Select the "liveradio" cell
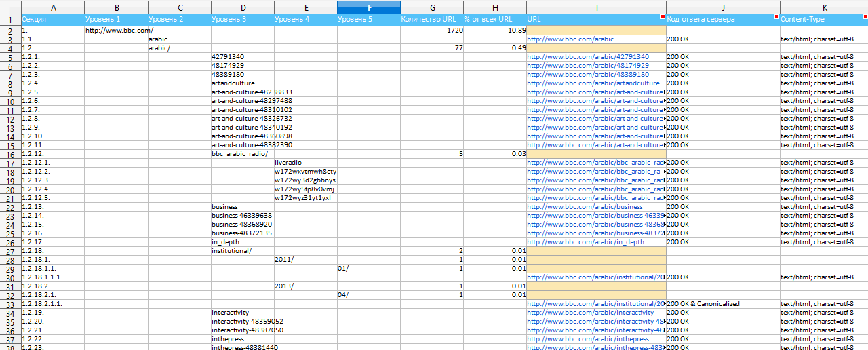Image resolution: width=868 pixels, height=350 pixels. [x=306, y=163]
